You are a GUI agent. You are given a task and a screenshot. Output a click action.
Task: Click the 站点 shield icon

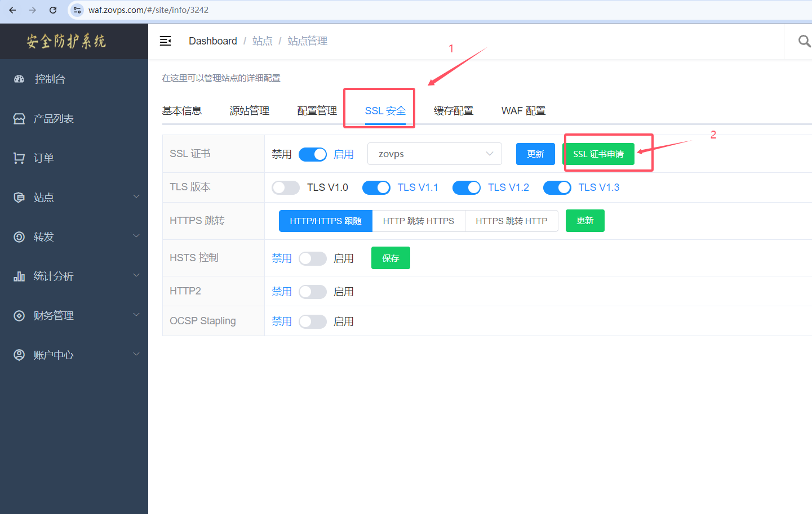tap(19, 198)
